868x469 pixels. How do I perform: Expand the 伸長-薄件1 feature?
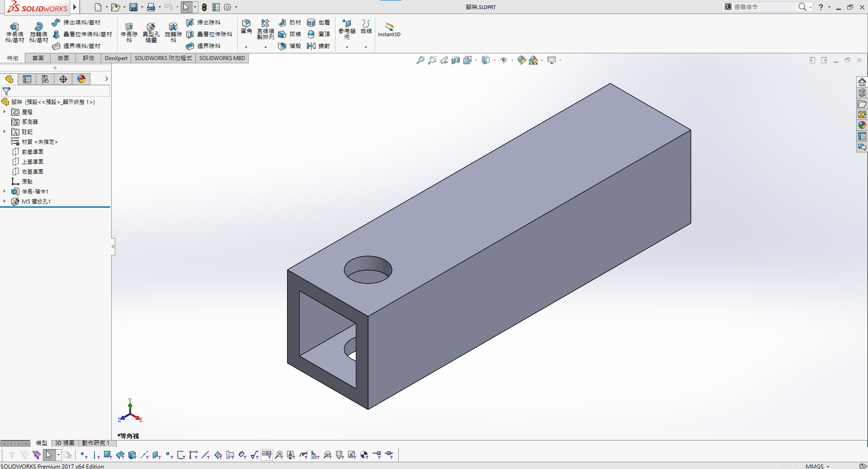5,191
